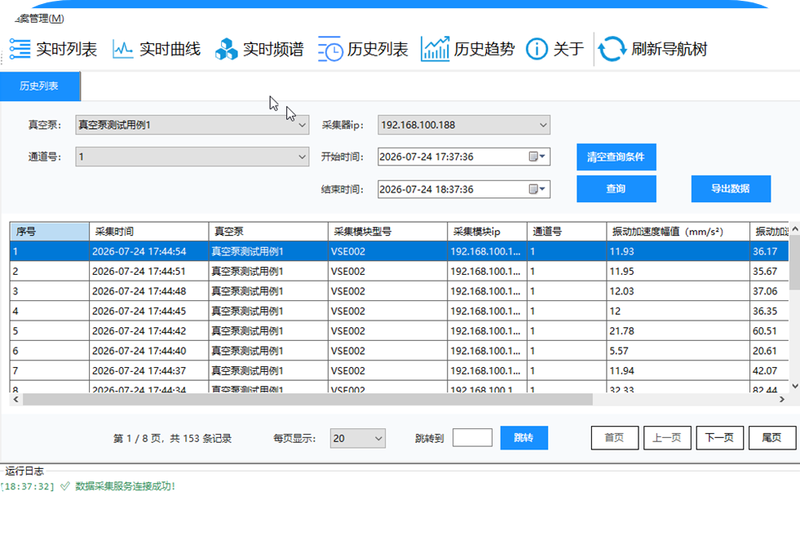Click the 真空泵 column header
This screenshot has width=800, height=540.
click(x=268, y=232)
